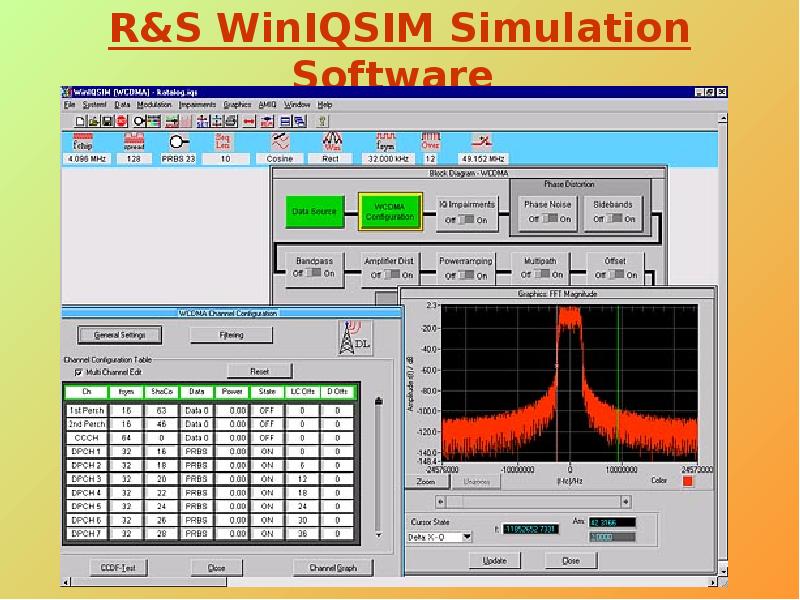Screen dimensions: 800x600
Task: Click the Seq Len icon
Action: tap(223, 141)
